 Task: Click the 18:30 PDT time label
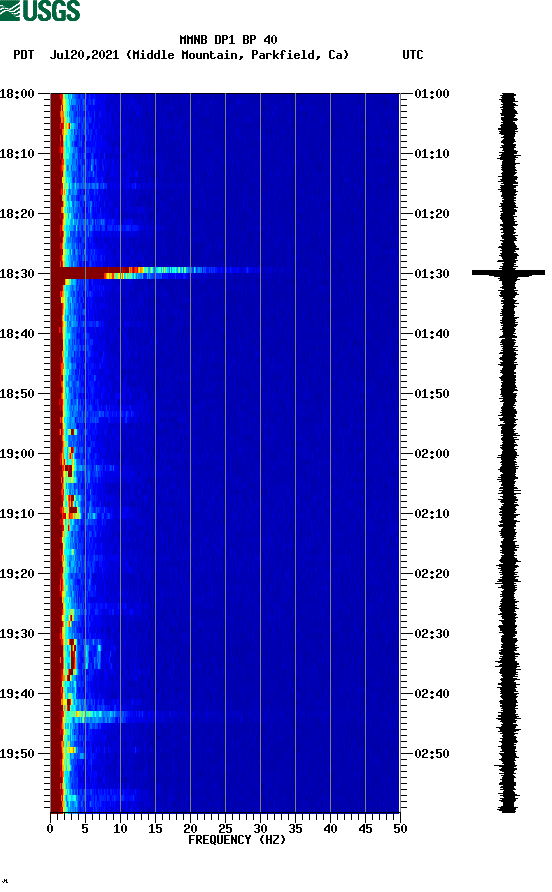[17, 274]
